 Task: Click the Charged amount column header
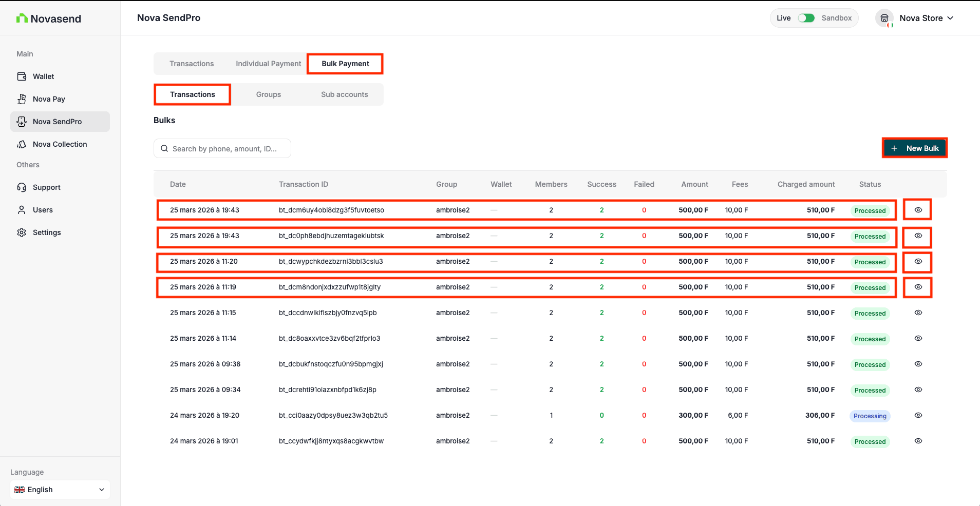806,184
